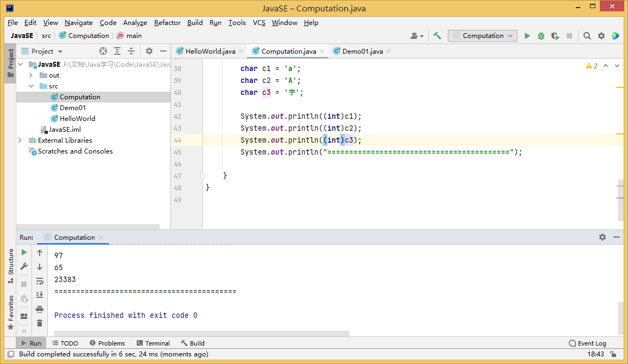This screenshot has width=628, height=364.
Task: Build project with the hammer icon
Action: (437, 36)
